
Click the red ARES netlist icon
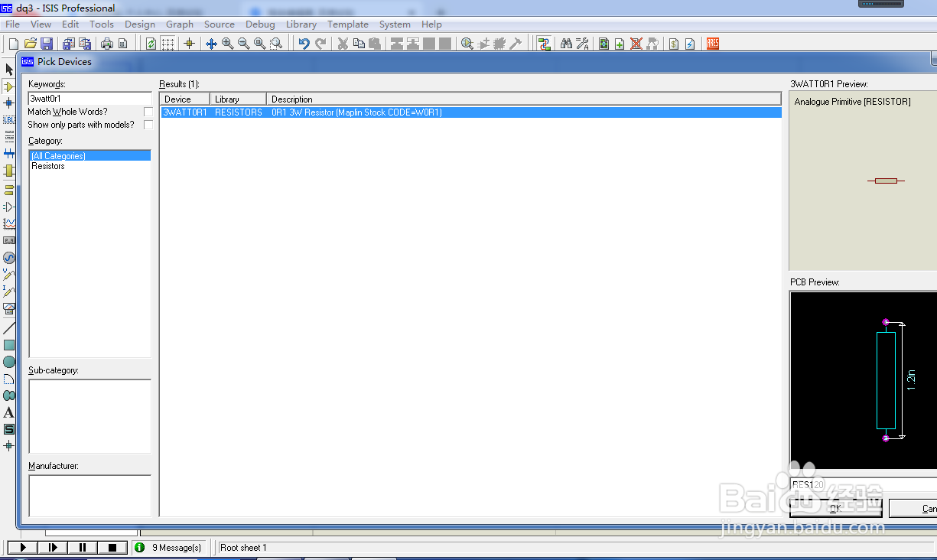712,44
